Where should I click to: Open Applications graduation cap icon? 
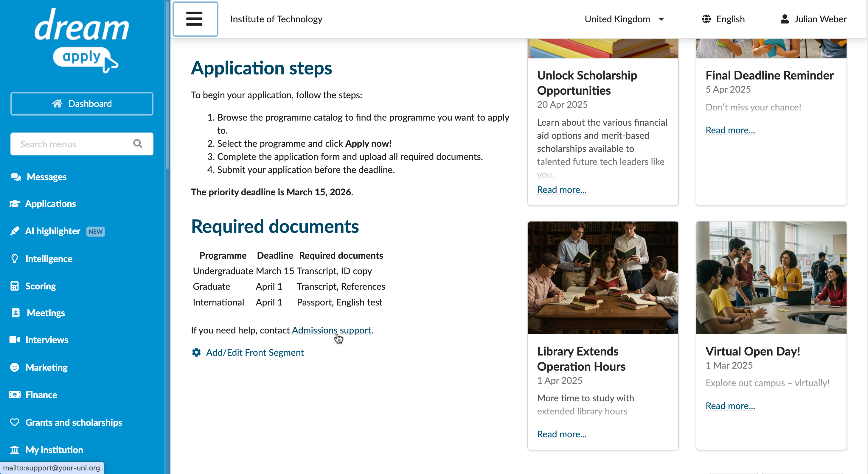tap(15, 204)
